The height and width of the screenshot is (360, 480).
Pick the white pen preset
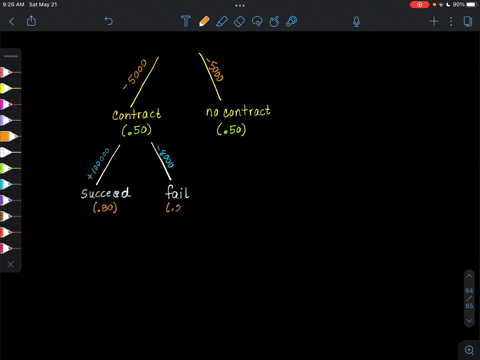pyautogui.click(x=10, y=152)
